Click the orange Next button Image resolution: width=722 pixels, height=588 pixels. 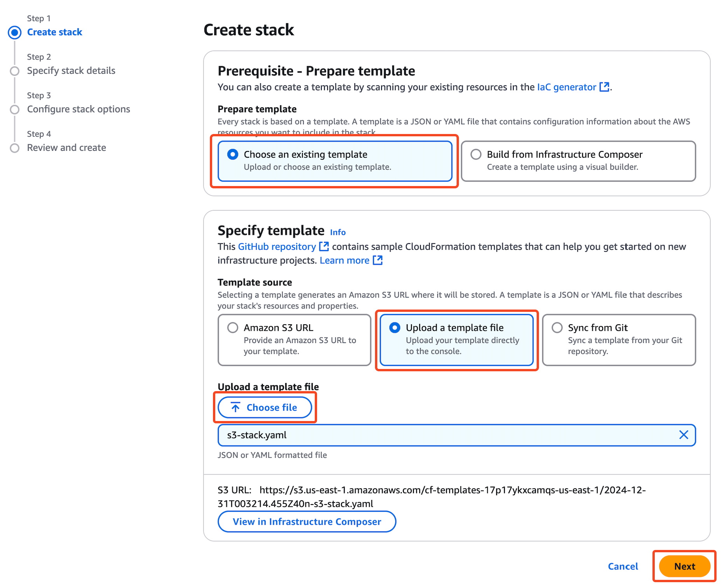point(684,566)
